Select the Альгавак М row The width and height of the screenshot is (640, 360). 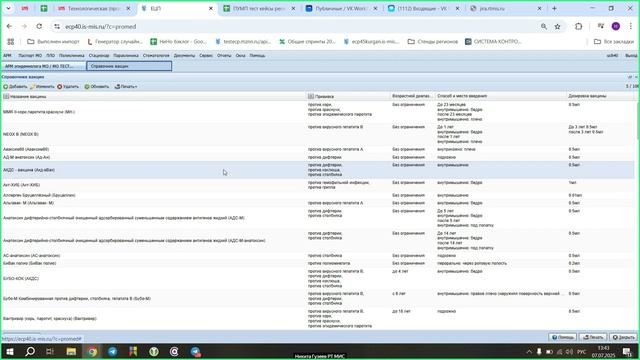(318, 203)
